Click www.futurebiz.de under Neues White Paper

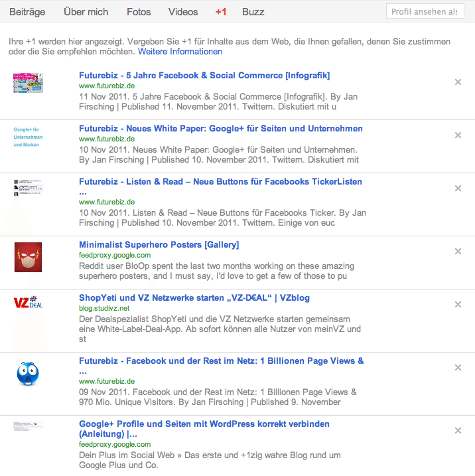[107, 139]
